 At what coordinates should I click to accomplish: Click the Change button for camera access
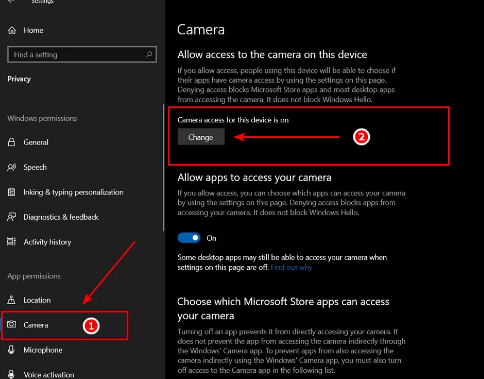point(201,137)
